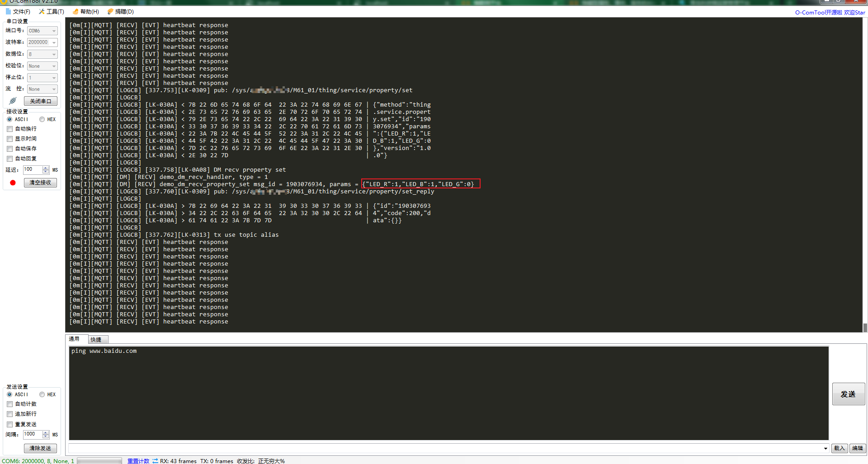This screenshot has width=868, height=464.
Task: Click the 间隔 interval value field
Action: point(33,435)
